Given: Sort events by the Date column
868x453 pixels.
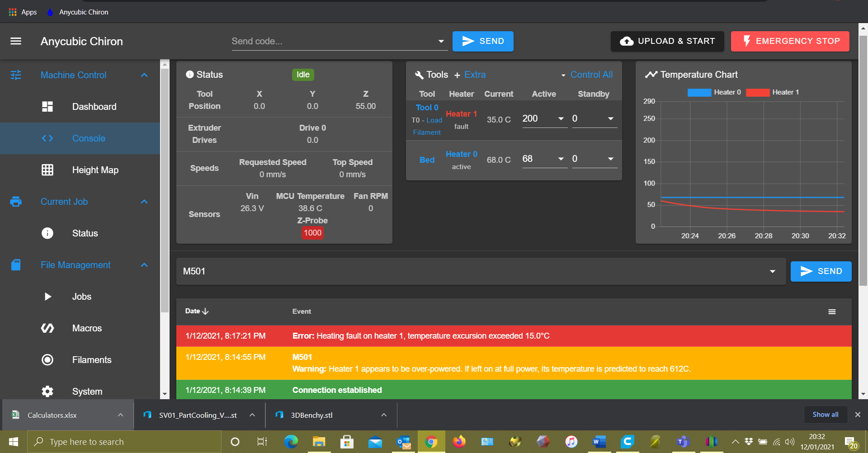Looking at the screenshot, I should (x=197, y=311).
